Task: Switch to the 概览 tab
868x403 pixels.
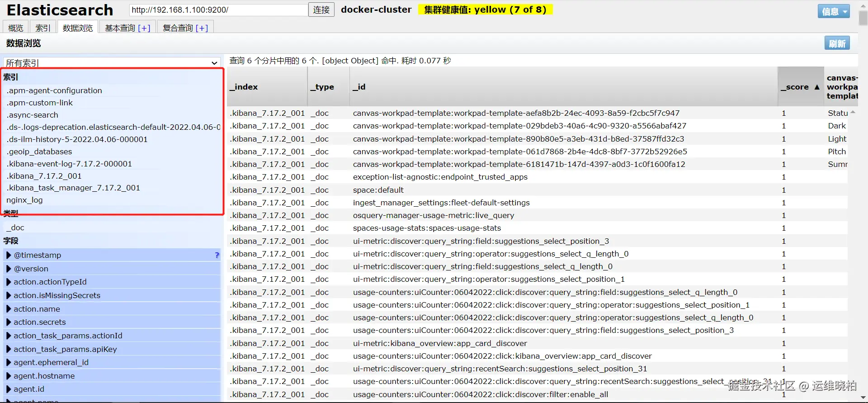Action: (x=16, y=28)
